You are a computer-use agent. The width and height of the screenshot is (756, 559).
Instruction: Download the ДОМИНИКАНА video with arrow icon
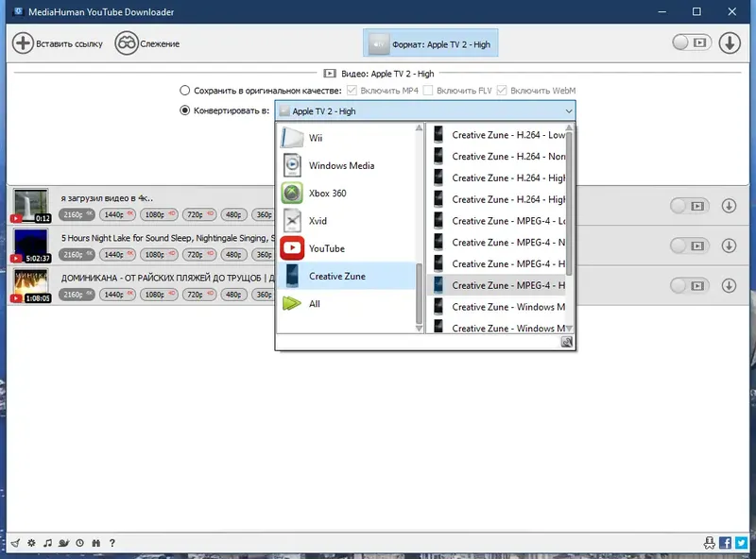click(x=729, y=286)
